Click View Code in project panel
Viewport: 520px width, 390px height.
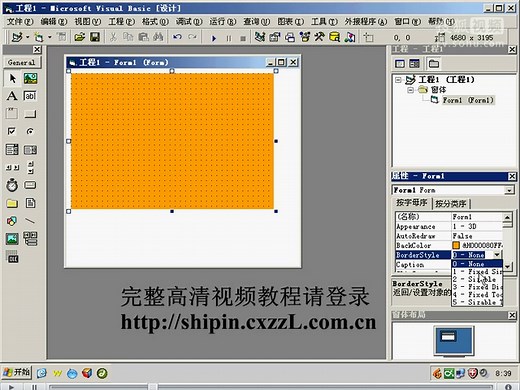tap(399, 63)
